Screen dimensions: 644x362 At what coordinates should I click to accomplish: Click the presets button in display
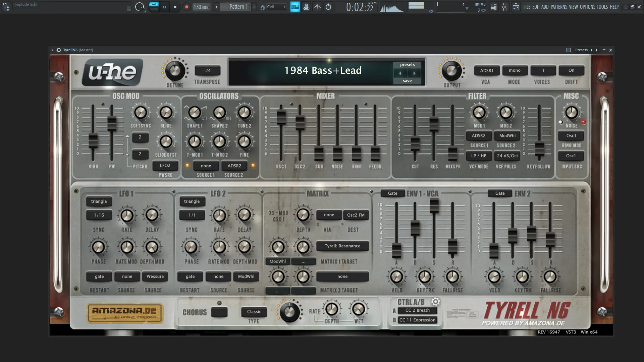[x=407, y=65]
